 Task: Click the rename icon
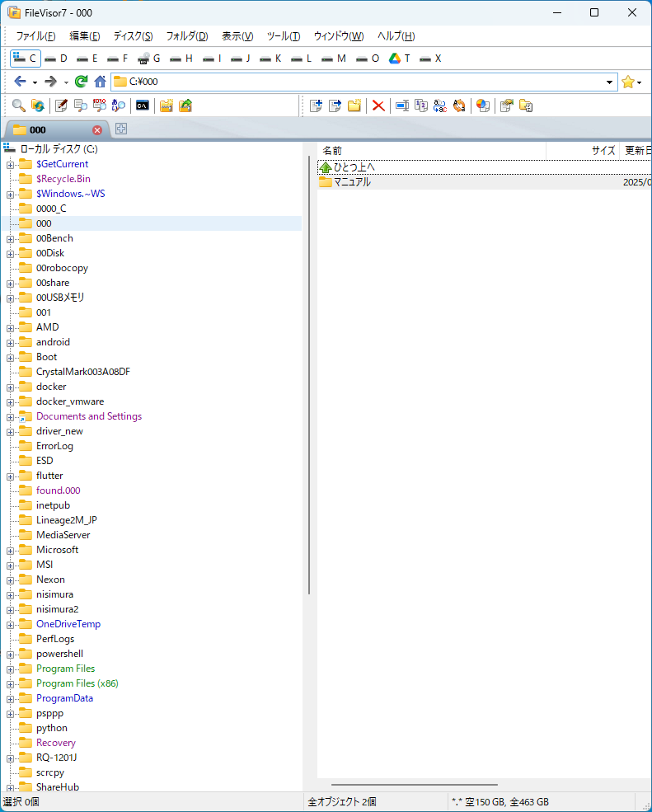pyautogui.click(x=402, y=106)
